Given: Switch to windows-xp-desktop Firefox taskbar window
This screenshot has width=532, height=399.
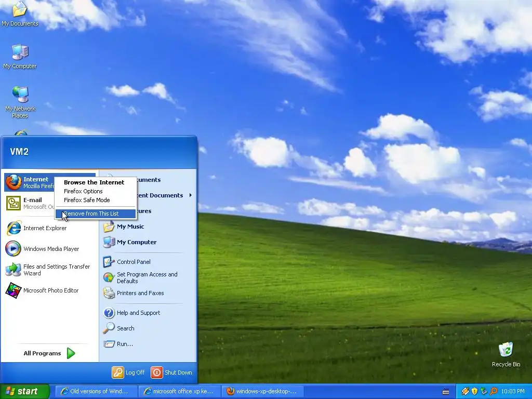Looking at the screenshot, I should [262, 391].
